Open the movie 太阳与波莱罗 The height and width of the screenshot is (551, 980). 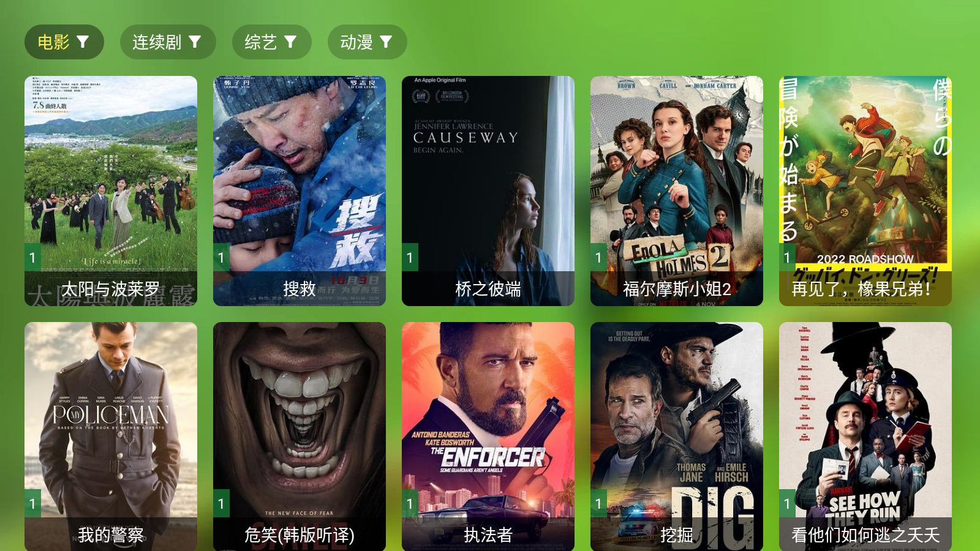111,190
